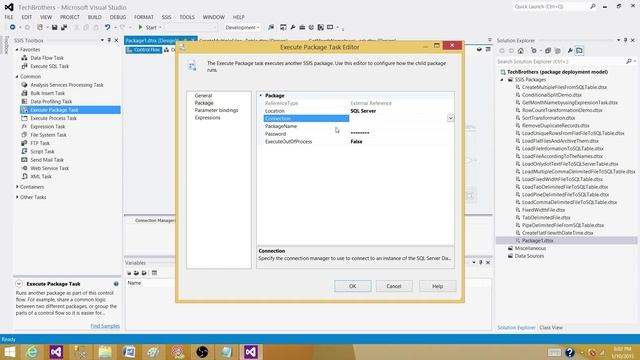Select SortTransformation.dtsx package
This screenshot has width=640, height=360.
click(548, 118)
